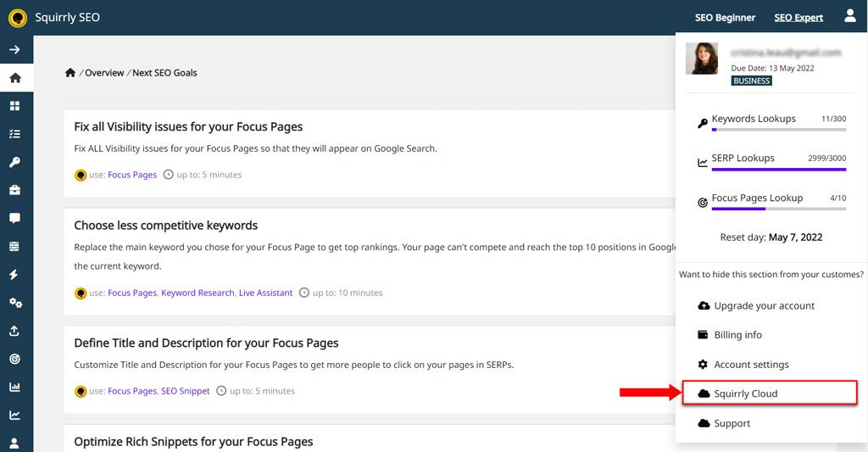Viewport: 868px width, 452px height.
Task: Click the 4/10 Focus Pages usage value
Action: click(x=838, y=198)
